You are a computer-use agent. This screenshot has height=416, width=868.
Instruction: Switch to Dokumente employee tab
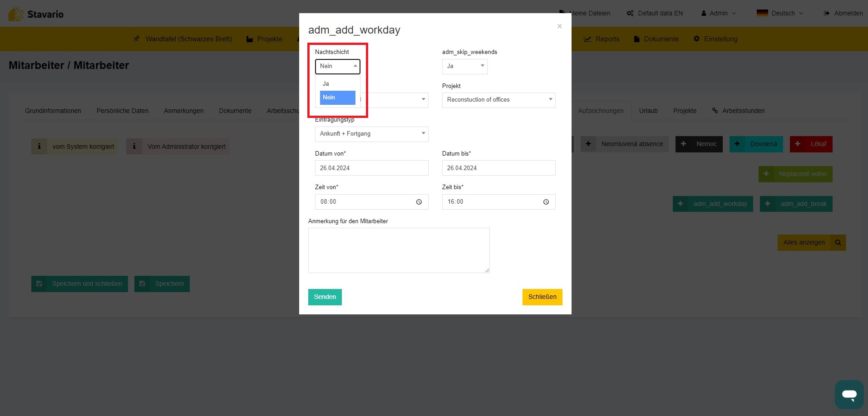[x=235, y=111]
